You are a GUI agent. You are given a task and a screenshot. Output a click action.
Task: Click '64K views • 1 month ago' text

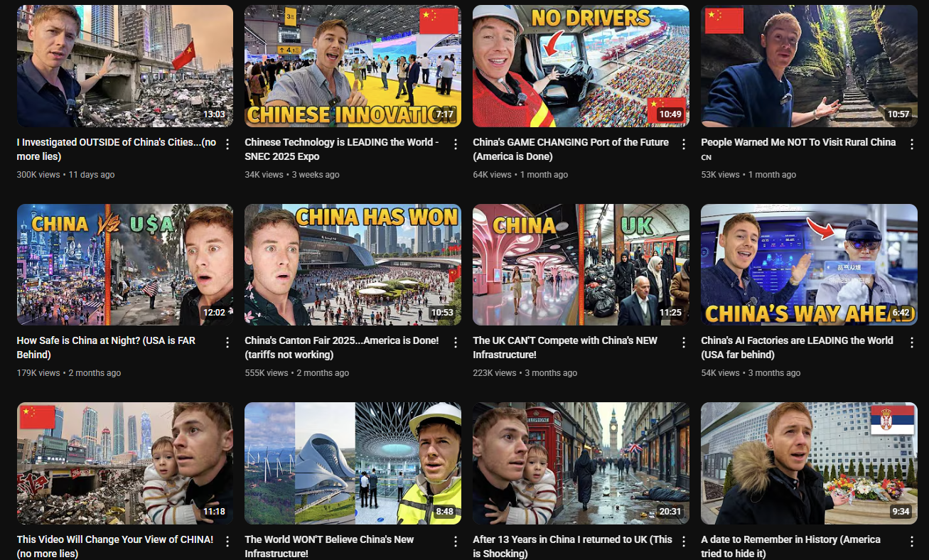pos(520,175)
